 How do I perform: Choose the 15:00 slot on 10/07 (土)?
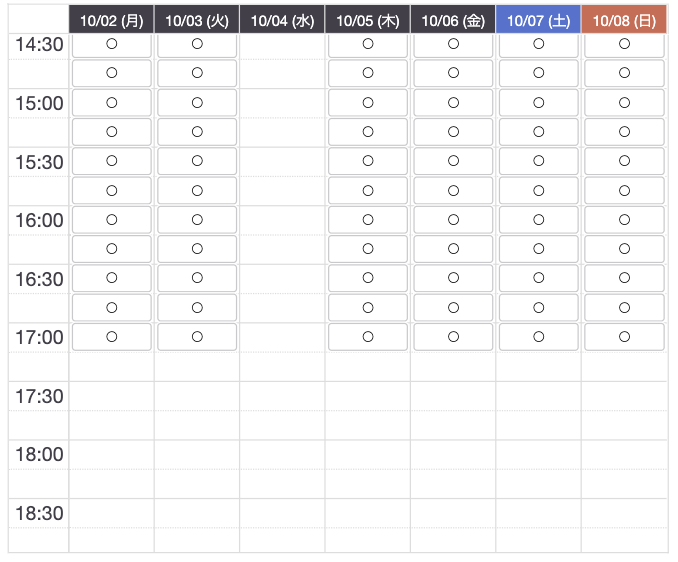coord(538,103)
